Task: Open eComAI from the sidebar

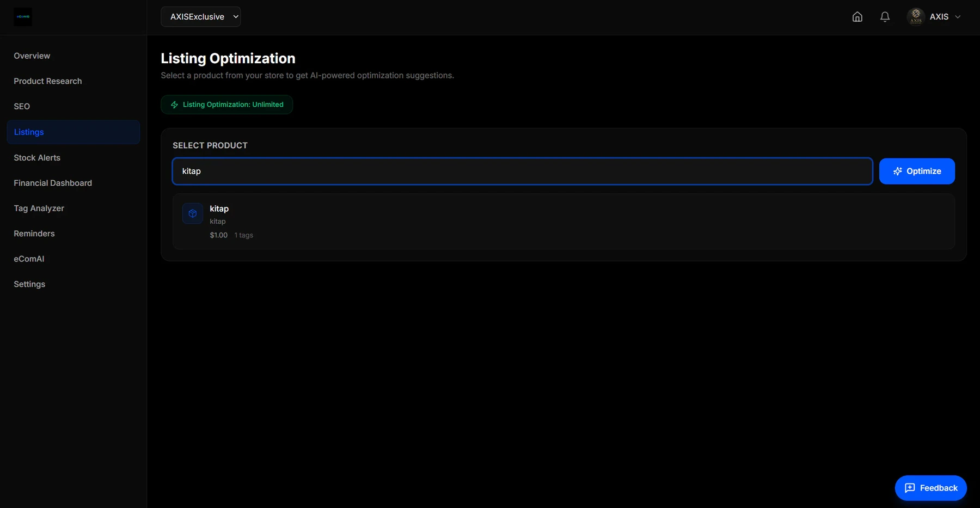Action: (x=29, y=259)
